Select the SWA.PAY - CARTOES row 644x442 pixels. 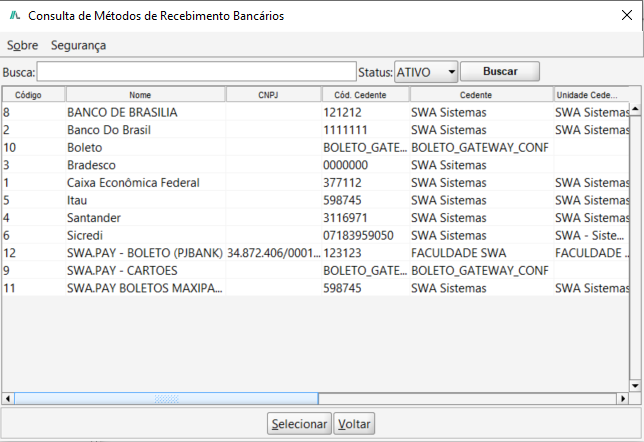pyautogui.click(x=315, y=271)
